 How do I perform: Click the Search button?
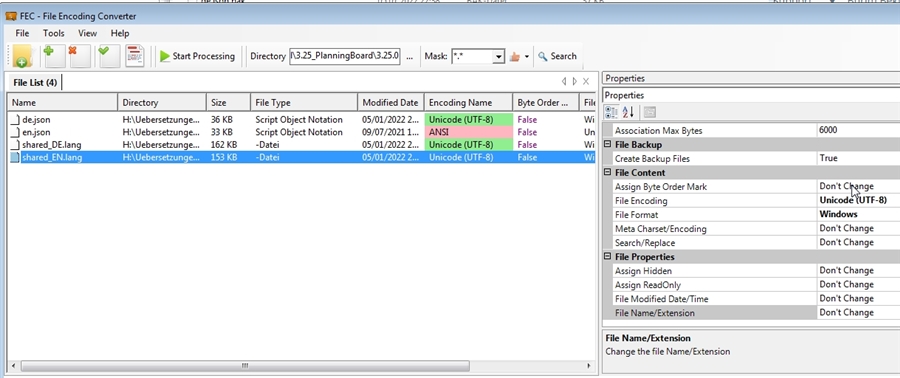[557, 56]
